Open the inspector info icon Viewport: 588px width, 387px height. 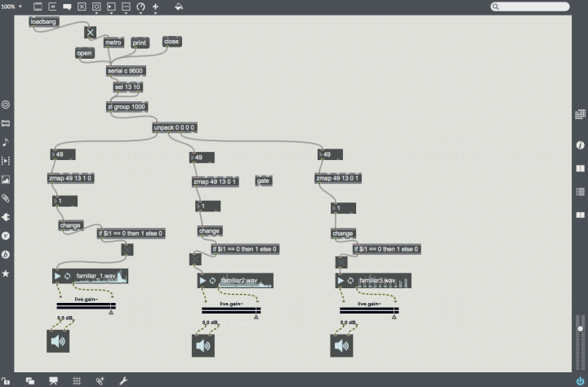pyautogui.click(x=580, y=145)
